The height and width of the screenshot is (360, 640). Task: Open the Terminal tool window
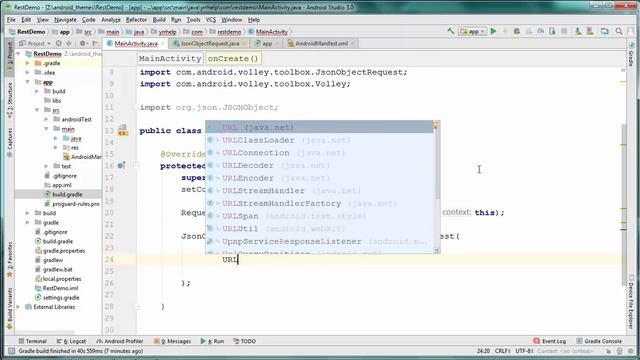[33, 341]
